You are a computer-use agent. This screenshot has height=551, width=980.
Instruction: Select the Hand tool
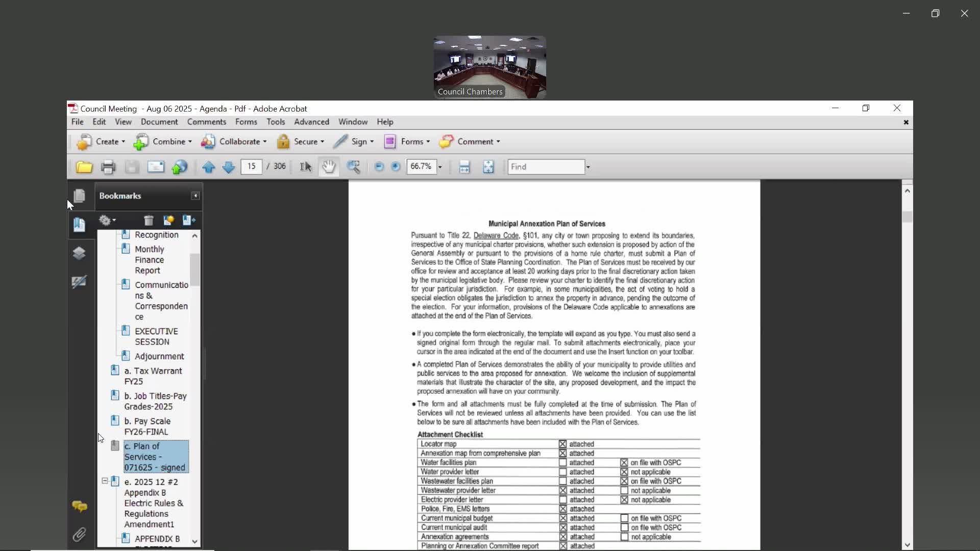(329, 167)
